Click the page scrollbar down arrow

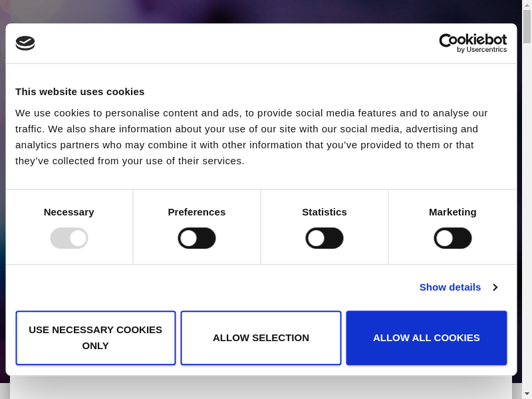click(527, 394)
